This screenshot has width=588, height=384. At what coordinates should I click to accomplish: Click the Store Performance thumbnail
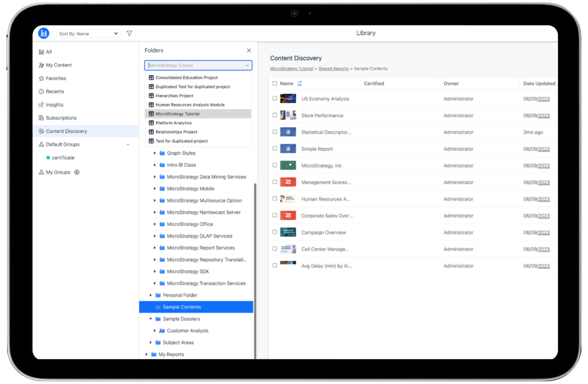(288, 115)
